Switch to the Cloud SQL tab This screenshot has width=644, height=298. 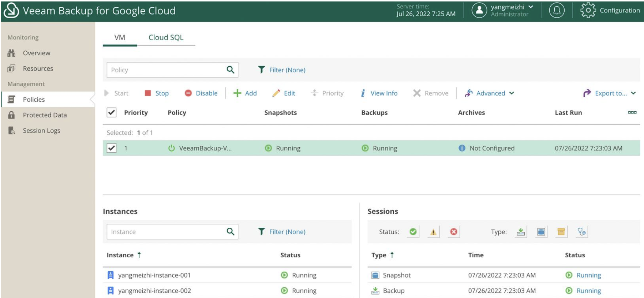[x=166, y=37]
